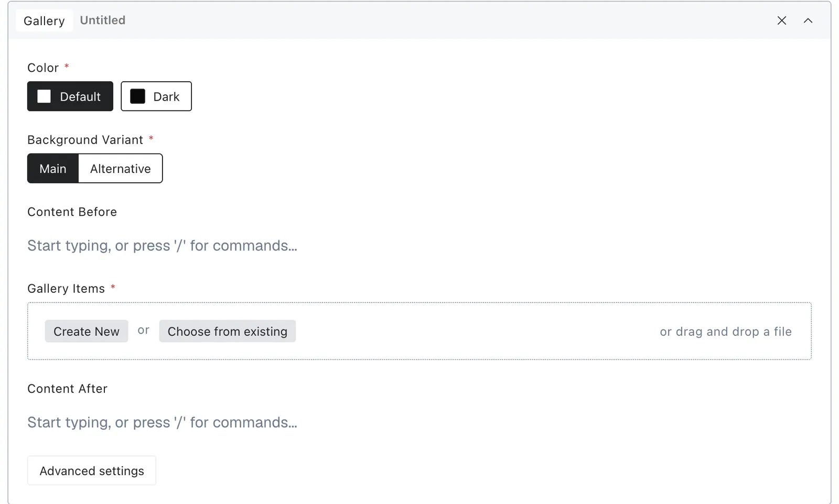Create New gallery item
This screenshot has width=839, height=504.
(87, 331)
